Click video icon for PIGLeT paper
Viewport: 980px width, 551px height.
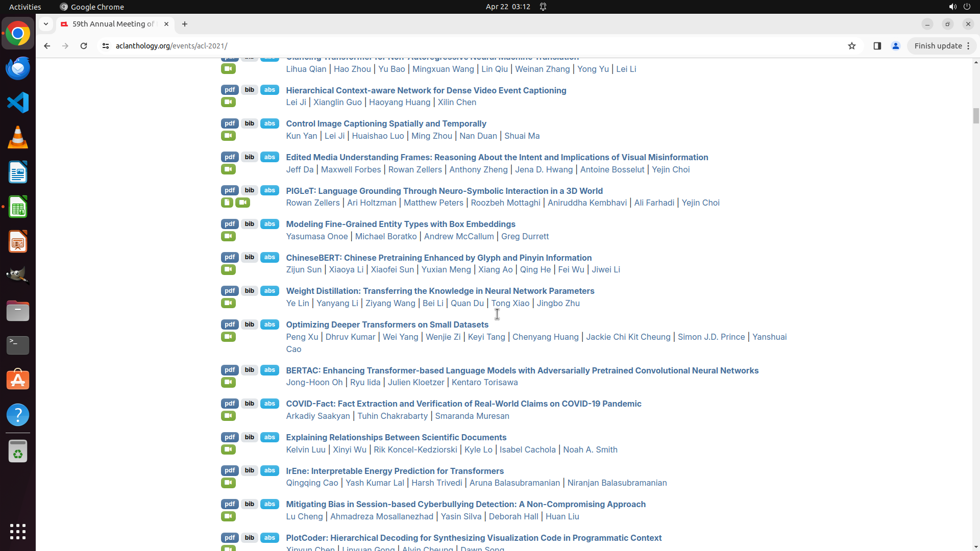[242, 203]
